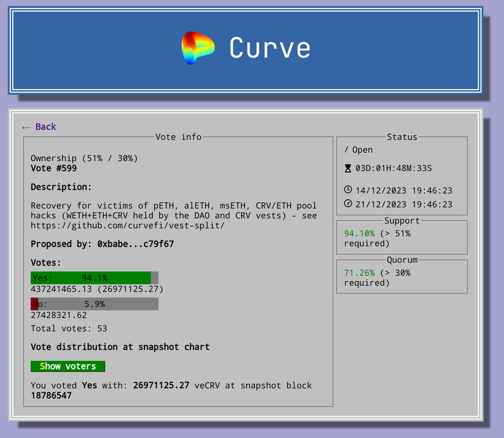Click the Total votes: 53 line
The width and height of the screenshot is (504, 438).
pos(69,328)
